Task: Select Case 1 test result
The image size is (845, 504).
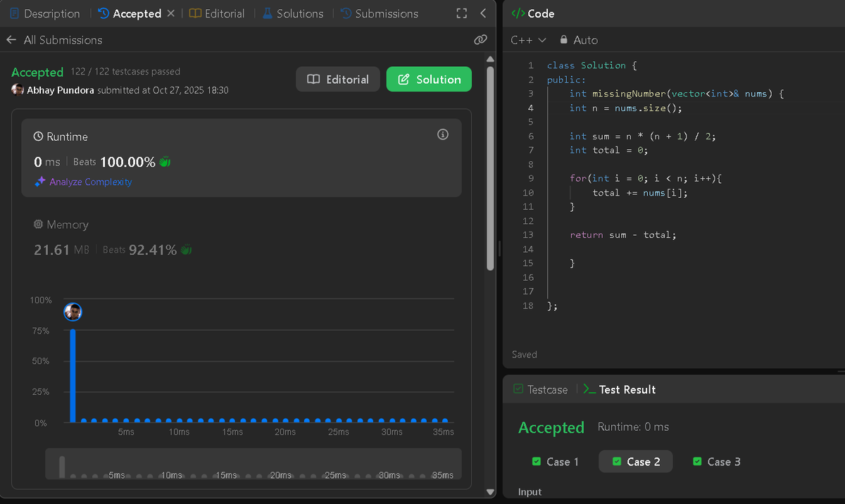Action: (556, 462)
